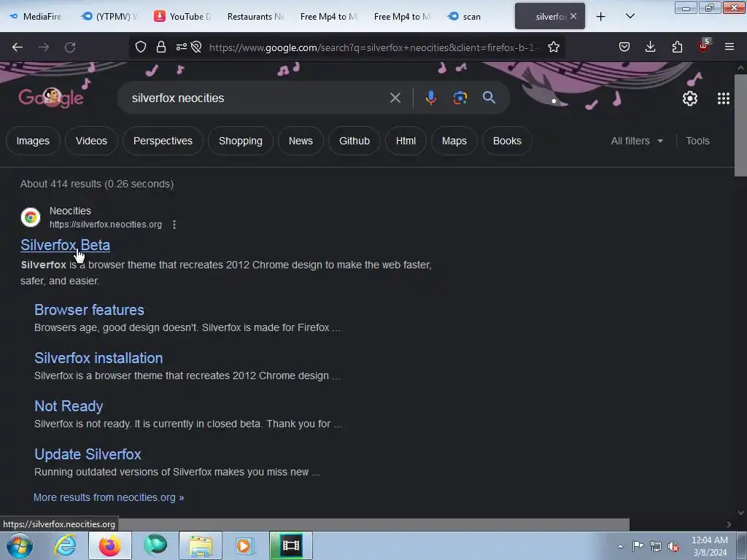This screenshot has width=747, height=560.
Task: Reload the page with the refresh icon
Action: point(70,47)
